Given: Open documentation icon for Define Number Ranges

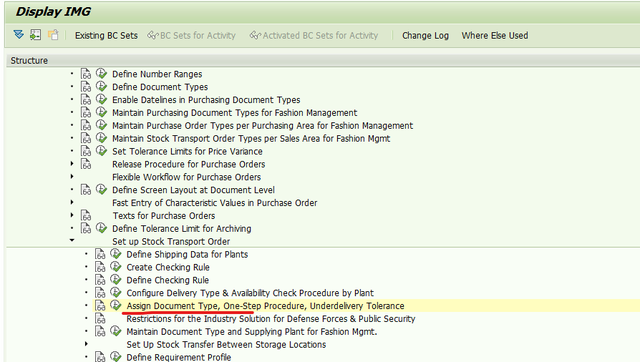Looking at the screenshot, I should pyautogui.click(x=86, y=74).
